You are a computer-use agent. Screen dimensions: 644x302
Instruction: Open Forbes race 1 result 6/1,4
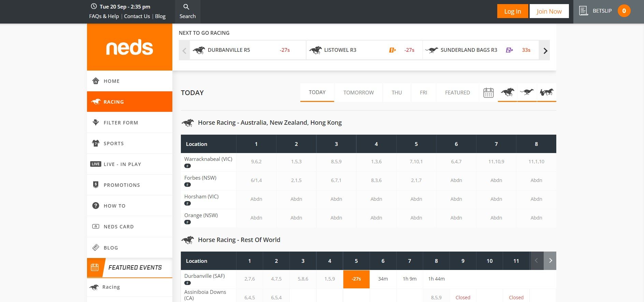(256, 181)
